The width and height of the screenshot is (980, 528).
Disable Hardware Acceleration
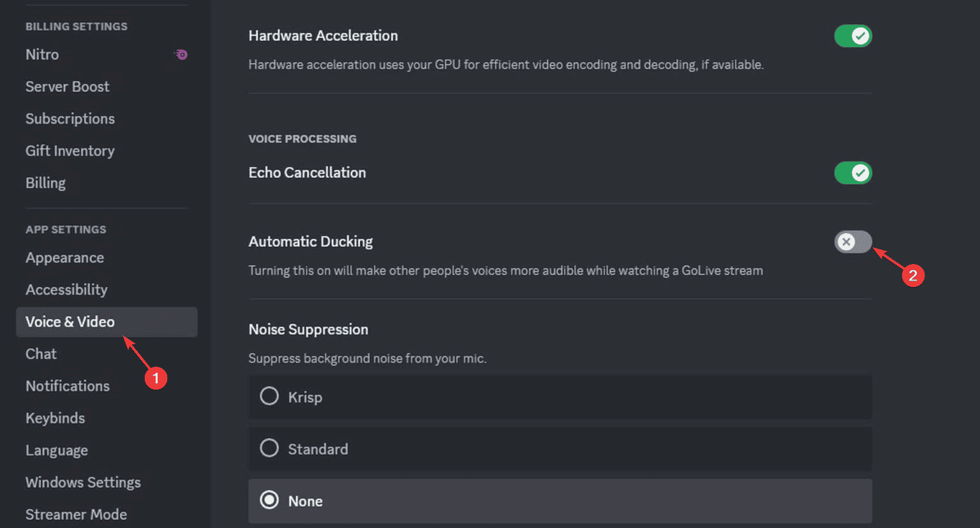853,36
